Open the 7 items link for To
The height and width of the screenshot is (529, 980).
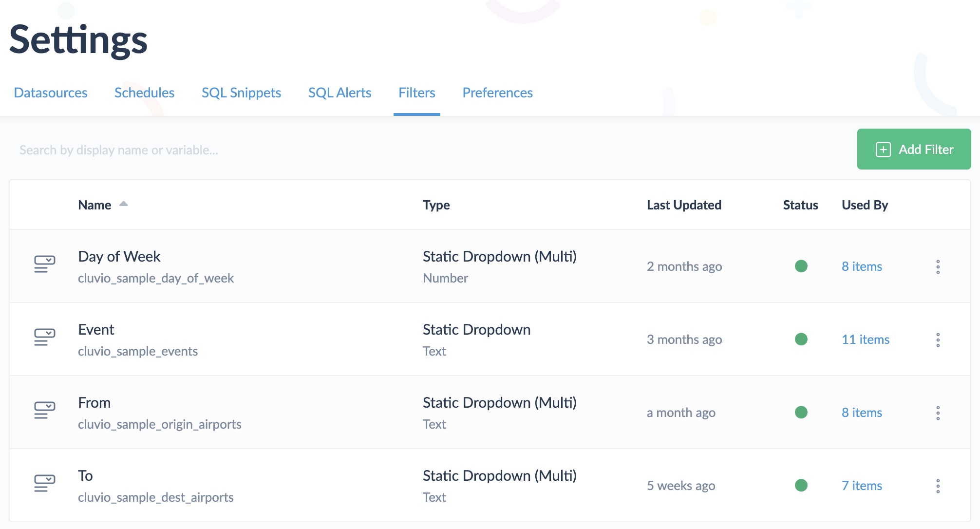click(x=862, y=486)
